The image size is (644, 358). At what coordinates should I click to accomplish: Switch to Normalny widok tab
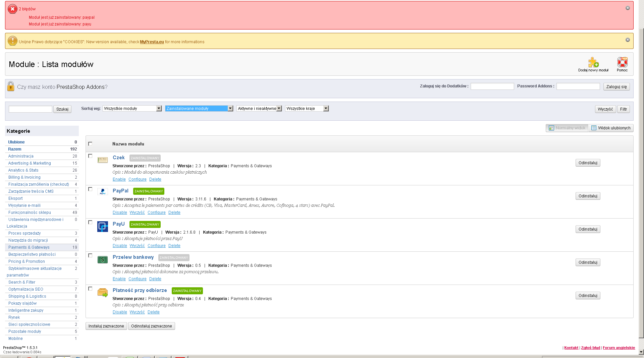567,128
